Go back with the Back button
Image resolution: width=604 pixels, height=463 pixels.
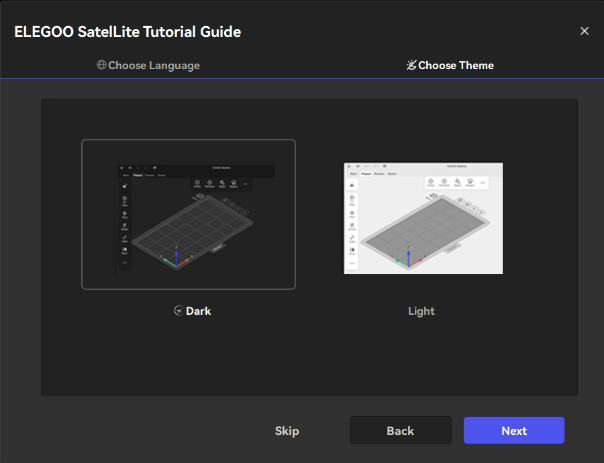pos(400,431)
